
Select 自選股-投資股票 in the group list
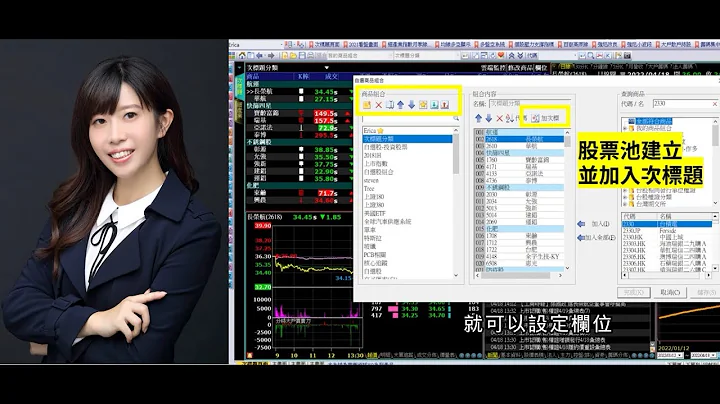tap(407, 147)
